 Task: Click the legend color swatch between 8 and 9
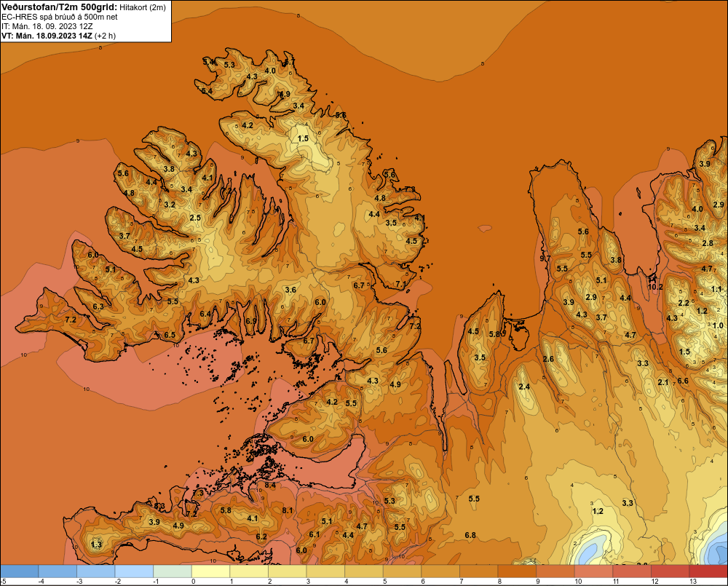click(x=517, y=571)
